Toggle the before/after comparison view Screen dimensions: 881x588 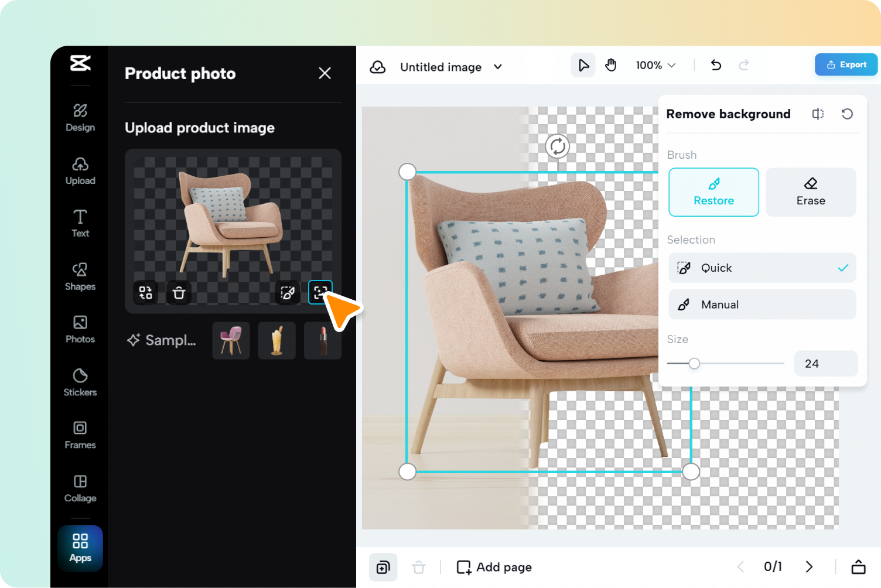818,114
